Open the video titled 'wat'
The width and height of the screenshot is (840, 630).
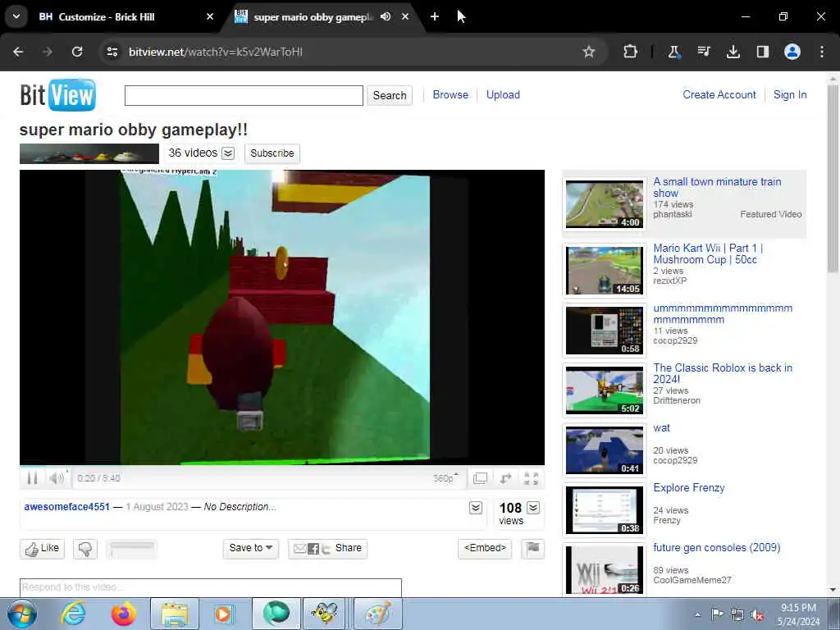662,428
